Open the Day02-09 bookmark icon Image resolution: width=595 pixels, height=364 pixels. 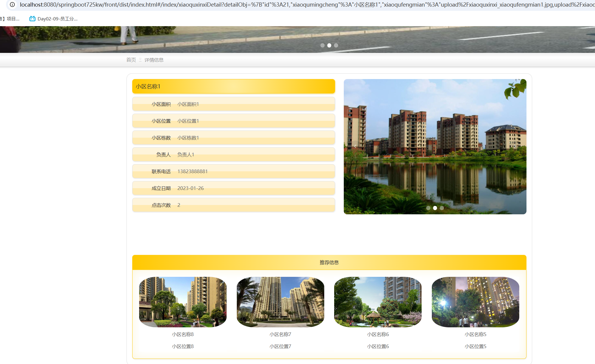pos(32,19)
